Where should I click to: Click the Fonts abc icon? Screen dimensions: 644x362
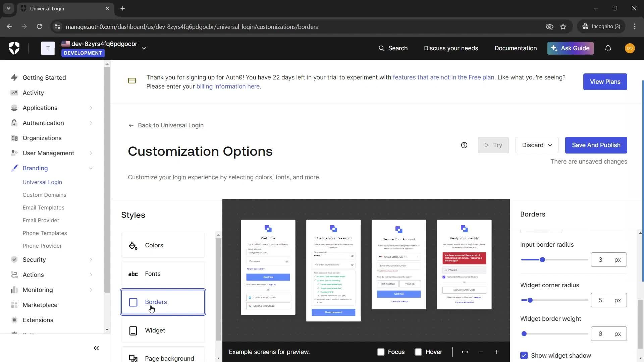133,274
